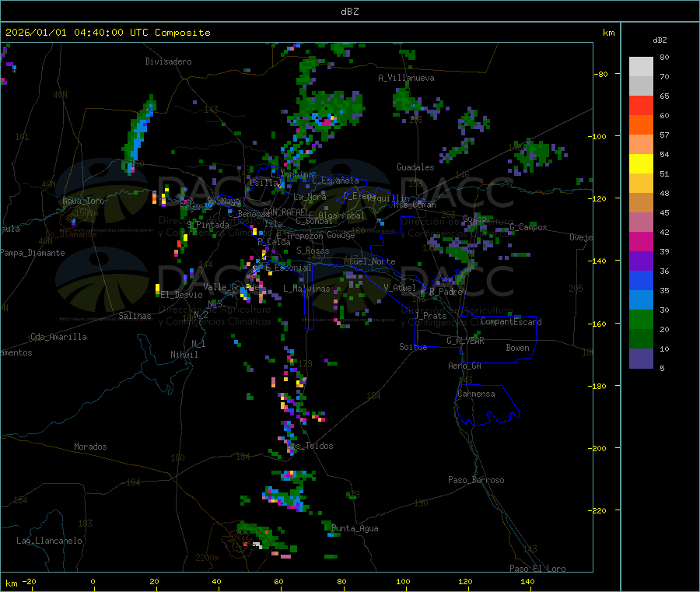This screenshot has height=592, width=700.
Task: Click the light blue 30-35 dBZ legend band
Action: click(x=641, y=300)
